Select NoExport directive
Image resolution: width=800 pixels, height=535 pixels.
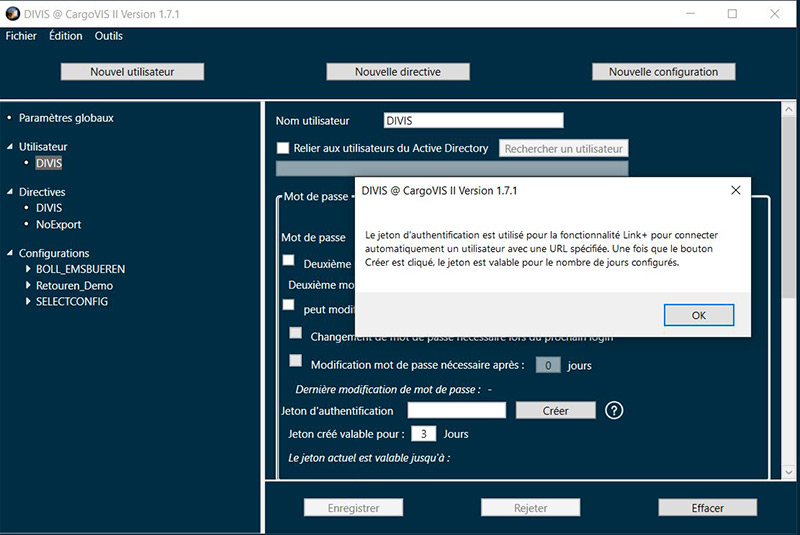pos(59,224)
